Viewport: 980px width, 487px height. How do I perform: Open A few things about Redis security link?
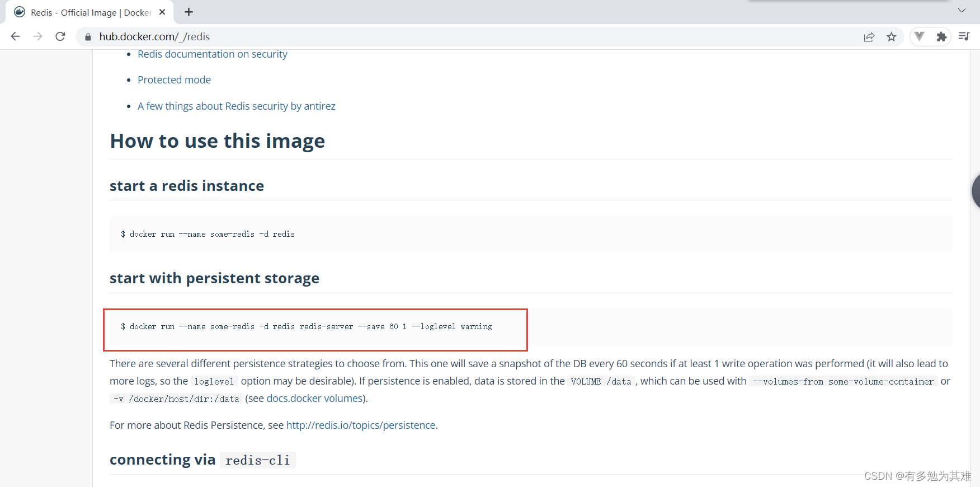pyautogui.click(x=237, y=106)
